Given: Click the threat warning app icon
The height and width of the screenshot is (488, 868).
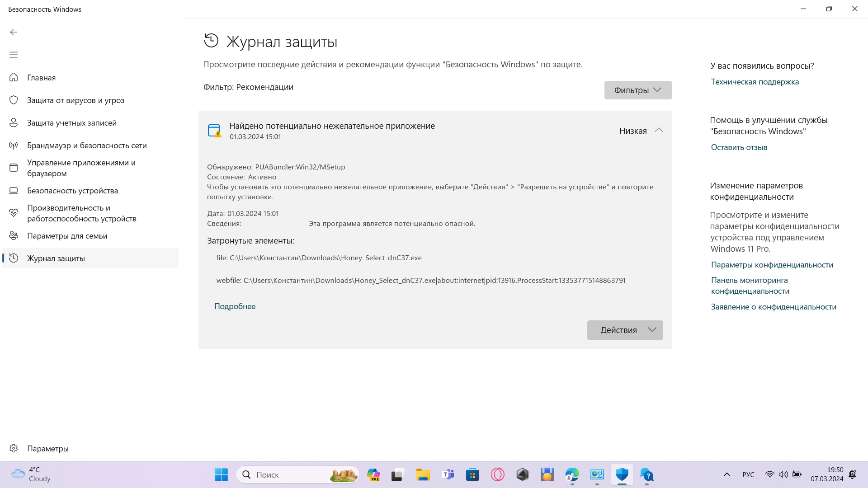Looking at the screenshot, I should tap(214, 131).
